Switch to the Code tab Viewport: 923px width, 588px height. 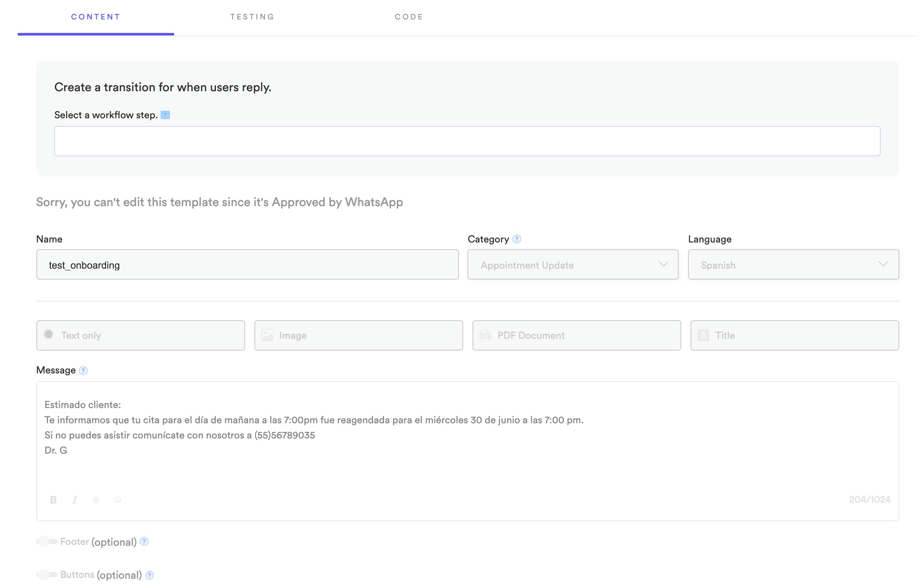point(409,17)
